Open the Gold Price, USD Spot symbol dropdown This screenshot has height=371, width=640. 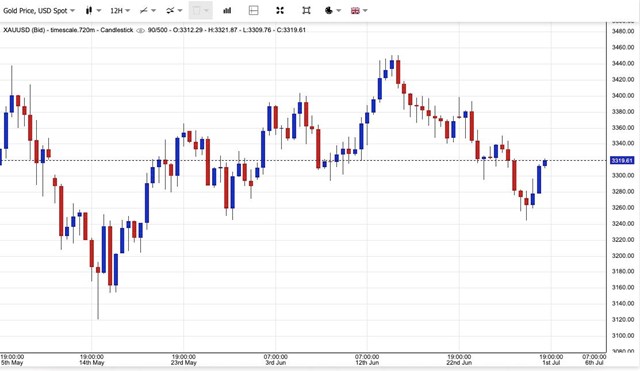click(39, 11)
